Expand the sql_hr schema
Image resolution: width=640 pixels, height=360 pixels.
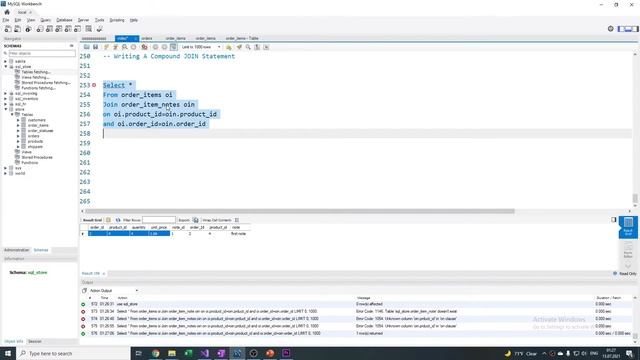point(6,104)
